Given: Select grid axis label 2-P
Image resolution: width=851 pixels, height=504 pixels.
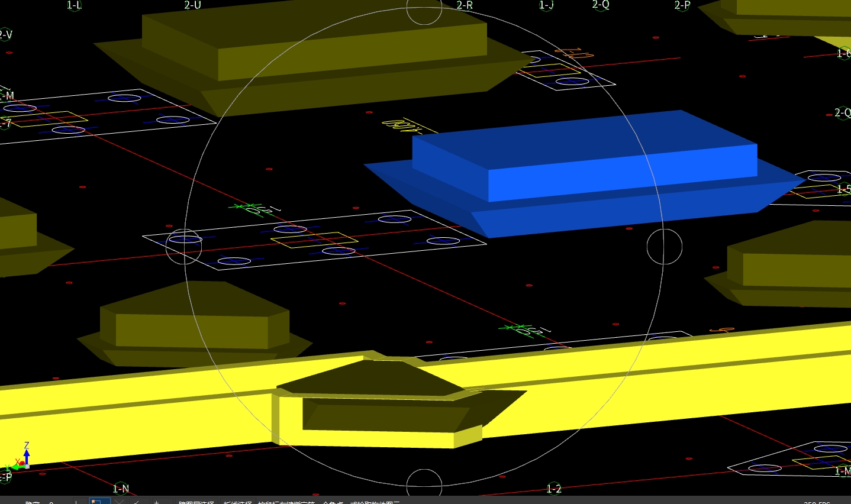Looking at the screenshot, I should [x=682, y=5].
